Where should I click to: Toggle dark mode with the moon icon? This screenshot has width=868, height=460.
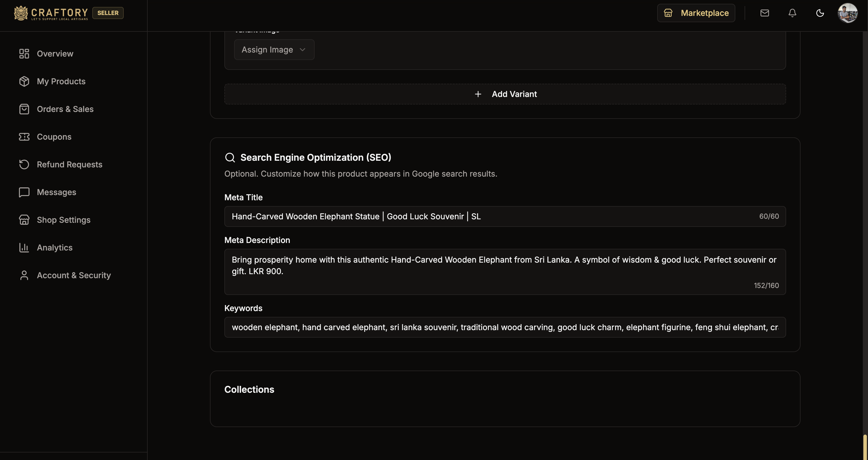[820, 13]
